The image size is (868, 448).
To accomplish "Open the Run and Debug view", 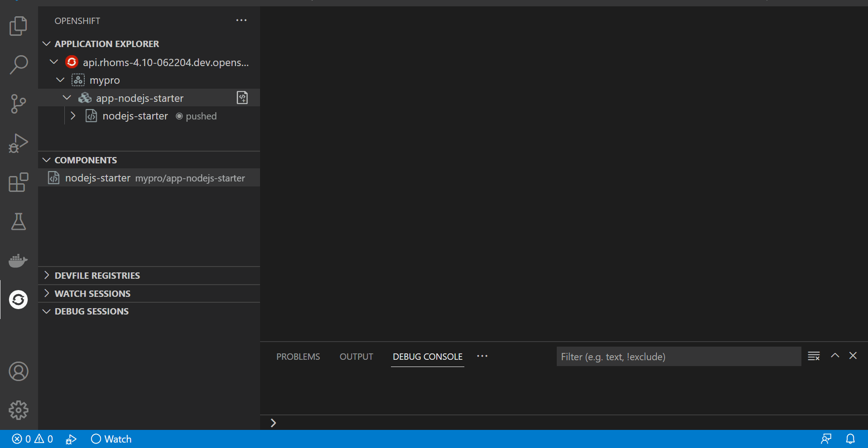I will tap(19, 143).
